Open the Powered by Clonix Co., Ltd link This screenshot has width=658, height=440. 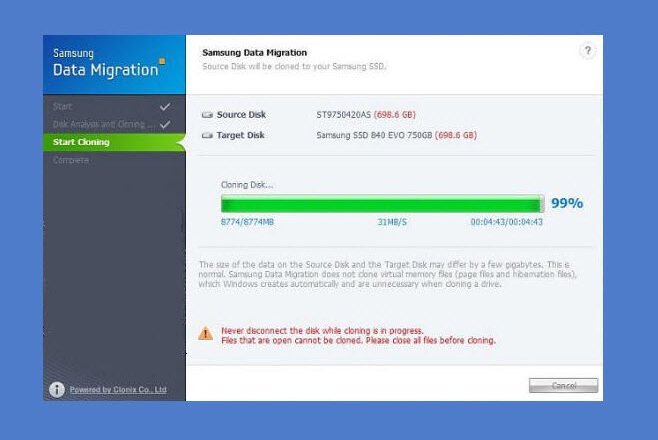pos(118,390)
